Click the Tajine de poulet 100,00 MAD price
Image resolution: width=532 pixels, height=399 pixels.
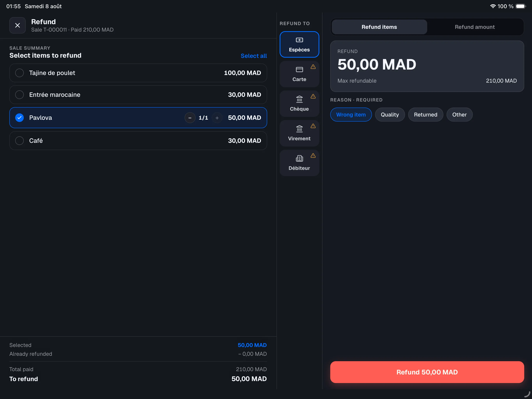pos(242,73)
